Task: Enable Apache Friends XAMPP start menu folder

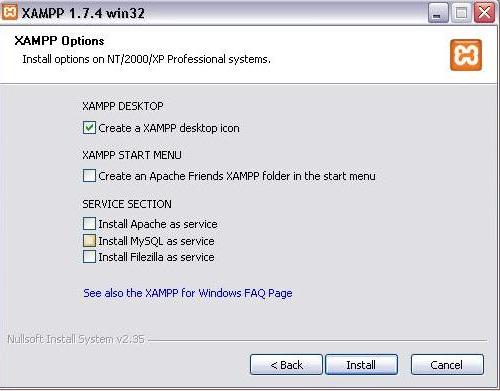Action: point(89,176)
